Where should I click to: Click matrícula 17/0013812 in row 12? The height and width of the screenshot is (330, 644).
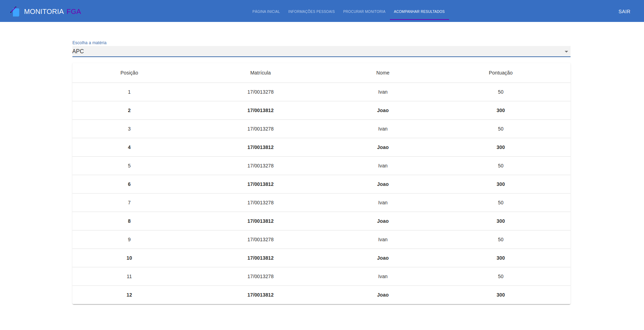[260, 295]
